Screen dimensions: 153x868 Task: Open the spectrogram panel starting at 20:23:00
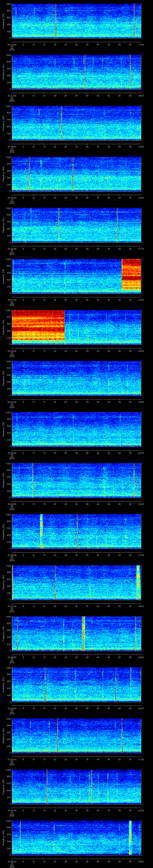click(76, 378)
